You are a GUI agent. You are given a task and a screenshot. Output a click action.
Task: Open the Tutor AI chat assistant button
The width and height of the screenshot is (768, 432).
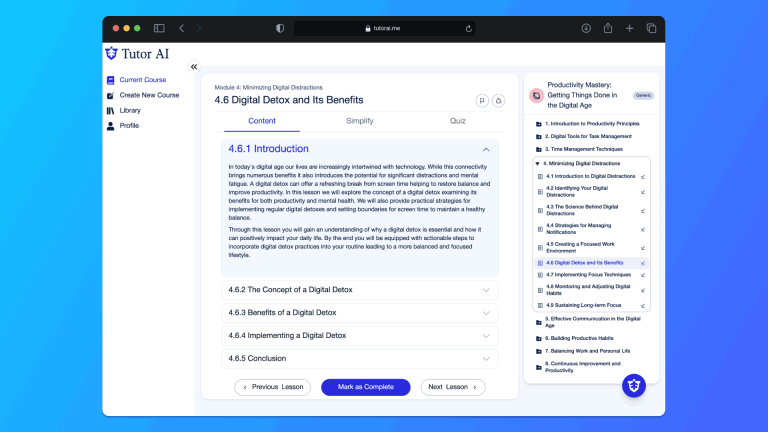click(633, 386)
